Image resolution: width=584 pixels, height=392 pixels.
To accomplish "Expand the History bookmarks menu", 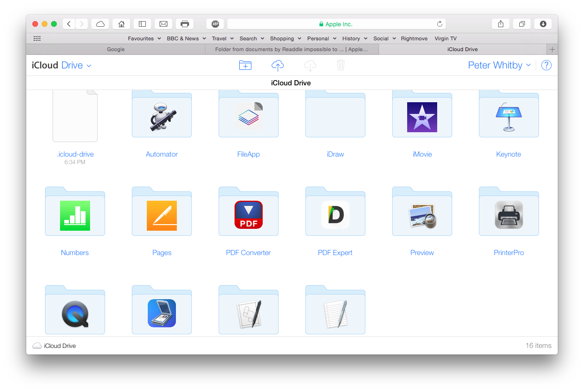I will [x=355, y=38].
